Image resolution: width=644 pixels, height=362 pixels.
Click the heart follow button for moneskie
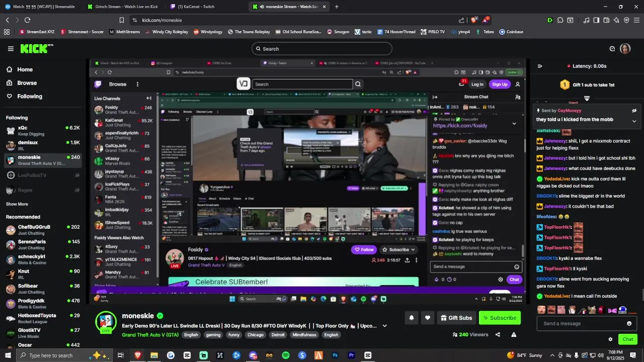pos(428,318)
